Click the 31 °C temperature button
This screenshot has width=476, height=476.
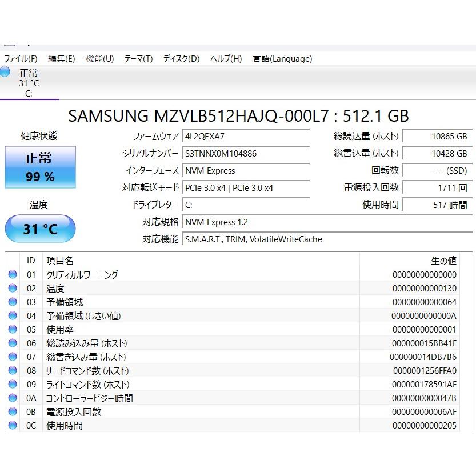click(x=40, y=229)
